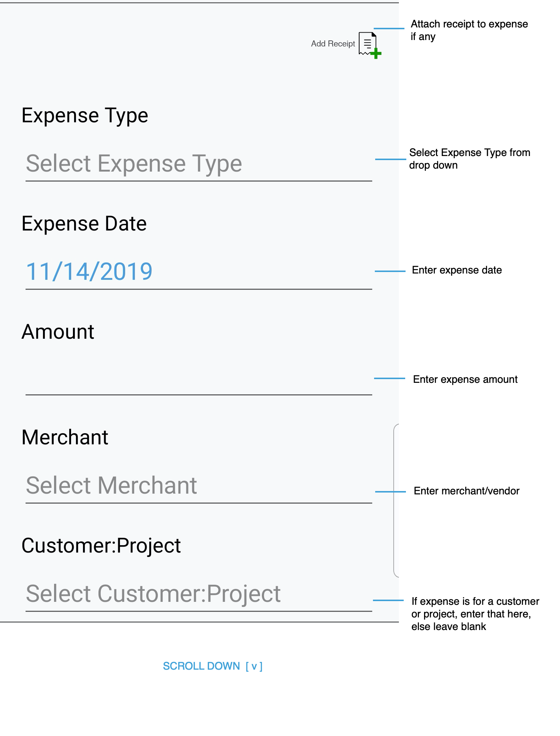Click the underline beneath Select Customer:Project

[x=199, y=611]
